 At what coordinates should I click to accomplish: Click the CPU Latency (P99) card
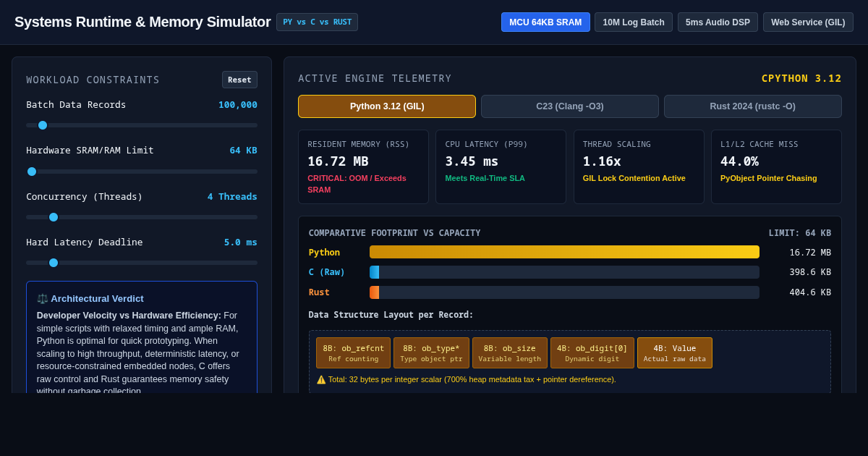pyautogui.click(x=501, y=166)
